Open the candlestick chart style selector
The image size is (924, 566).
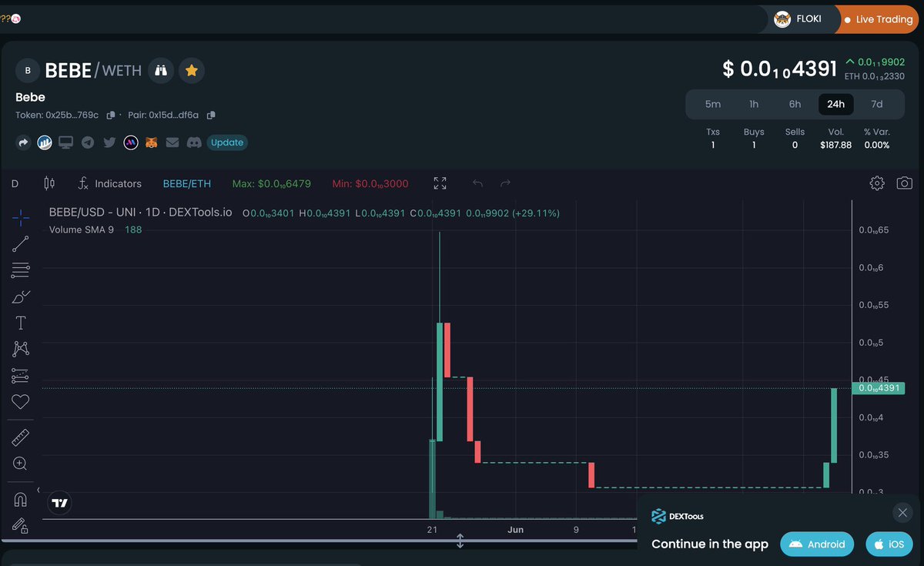click(50, 183)
